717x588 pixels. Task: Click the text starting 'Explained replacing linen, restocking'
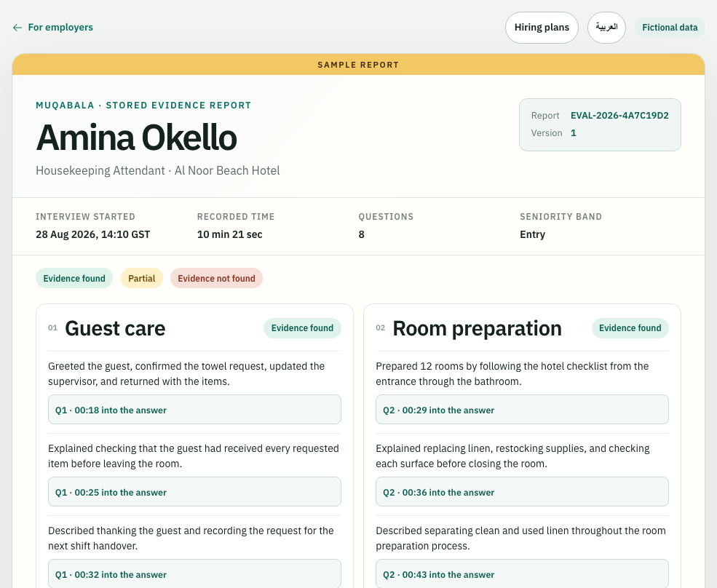tap(512, 456)
